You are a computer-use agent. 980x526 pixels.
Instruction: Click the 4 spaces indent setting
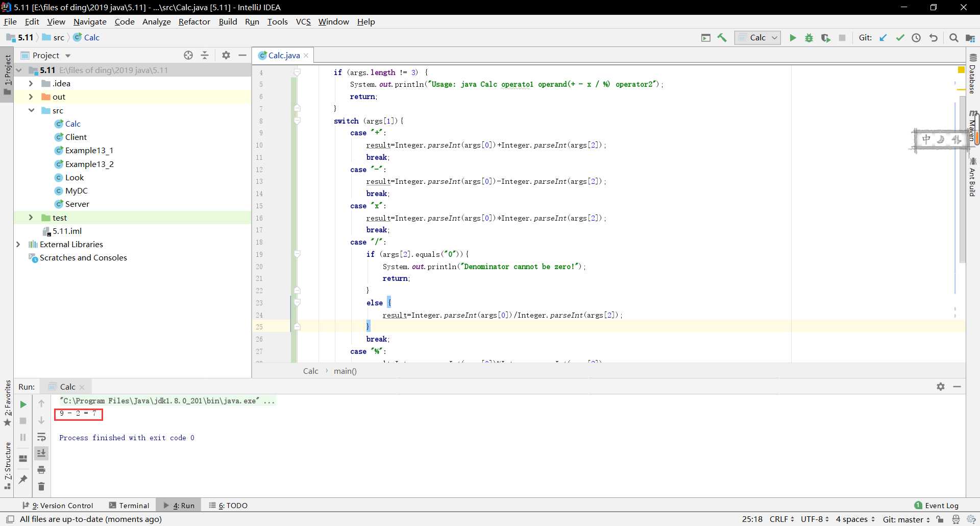855,519
